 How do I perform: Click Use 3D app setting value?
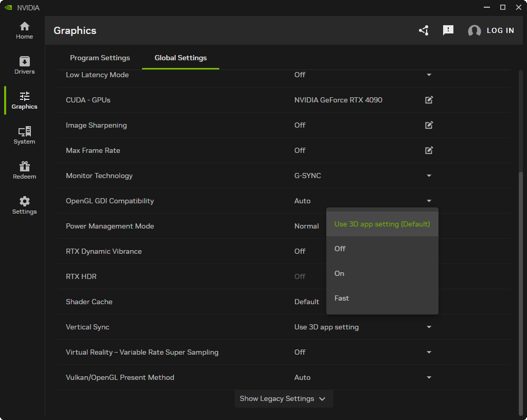pyautogui.click(x=326, y=327)
